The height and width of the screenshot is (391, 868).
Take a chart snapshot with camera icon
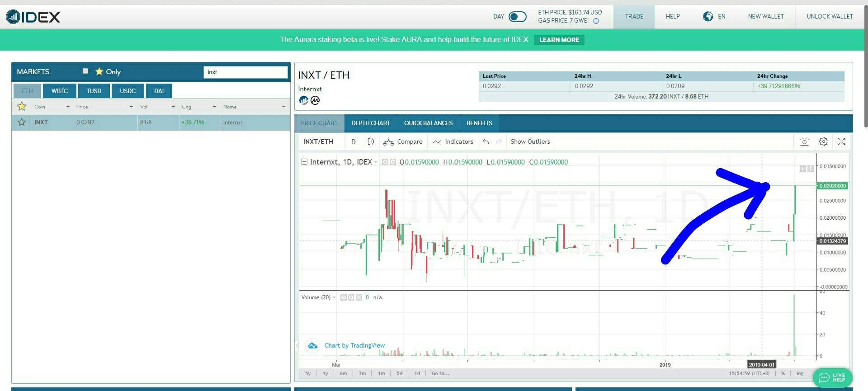point(804,142)
